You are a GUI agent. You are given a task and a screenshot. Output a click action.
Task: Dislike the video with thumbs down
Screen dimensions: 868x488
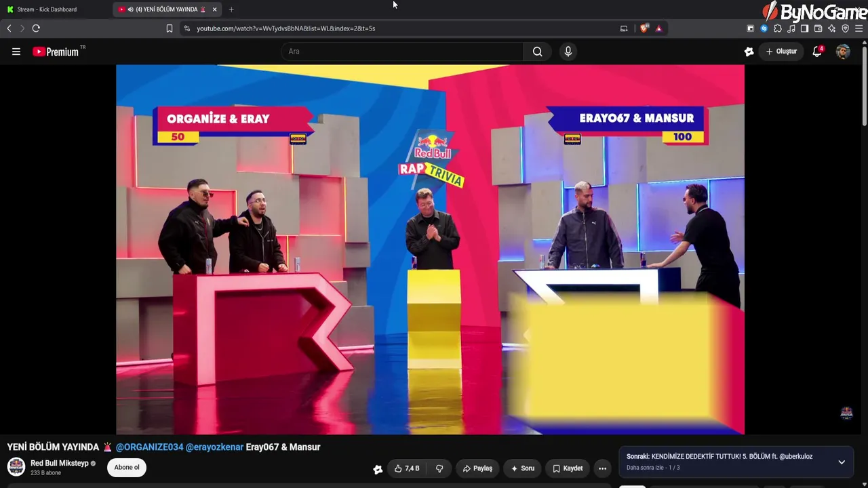pyautogui.click(x=439, y=468)
